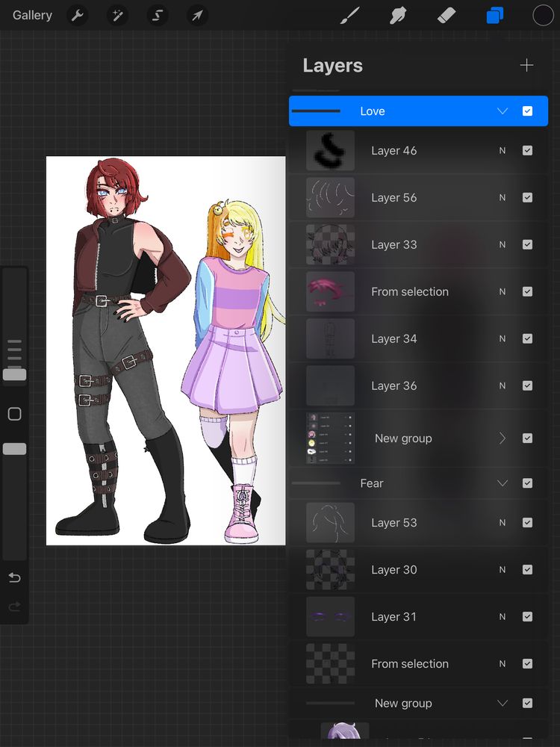Return to the Gallery
Viewport: 560px width, 747px height.
point(32,15)
